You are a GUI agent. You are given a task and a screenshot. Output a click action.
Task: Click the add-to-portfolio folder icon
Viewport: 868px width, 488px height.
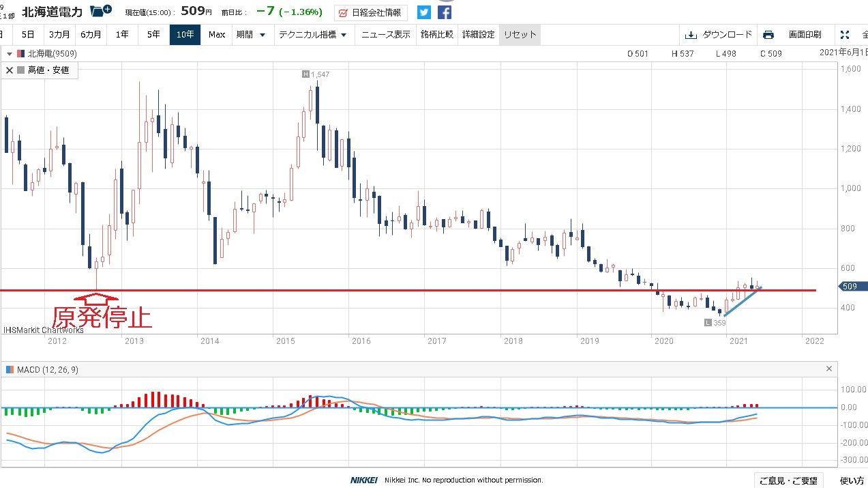coord(101,12)
